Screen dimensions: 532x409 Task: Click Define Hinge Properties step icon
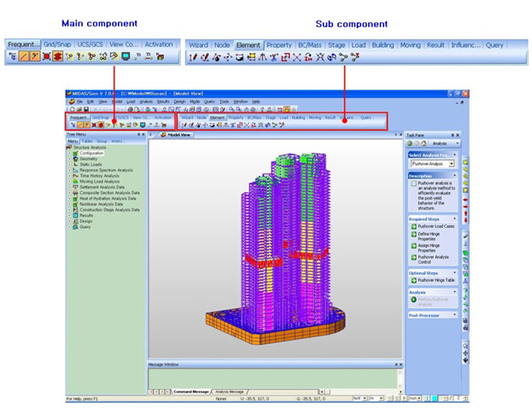coord(413,234)
